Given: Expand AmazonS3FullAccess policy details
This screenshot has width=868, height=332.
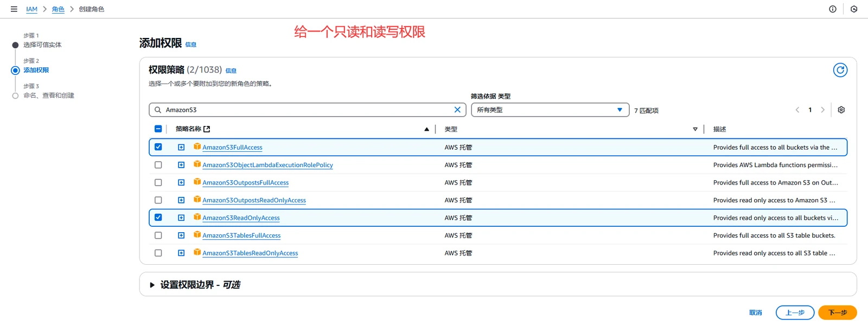Looking at the screenshot, I should pos(181,147).
